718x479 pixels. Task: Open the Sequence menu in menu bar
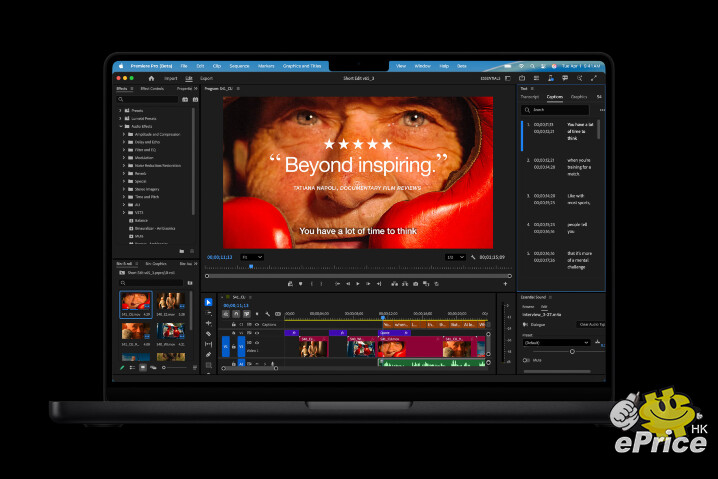(239, 65)
